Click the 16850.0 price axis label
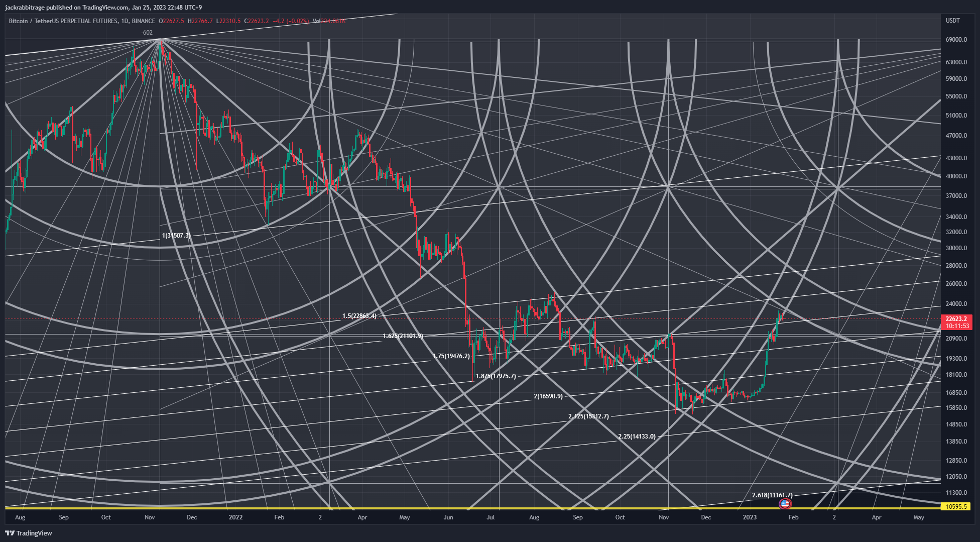Viewport: 980px width, 542px height. coord(956,393)
